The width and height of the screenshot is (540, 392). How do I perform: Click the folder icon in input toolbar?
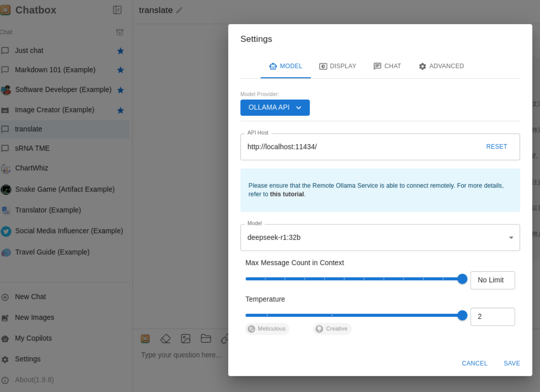point(206,339)
